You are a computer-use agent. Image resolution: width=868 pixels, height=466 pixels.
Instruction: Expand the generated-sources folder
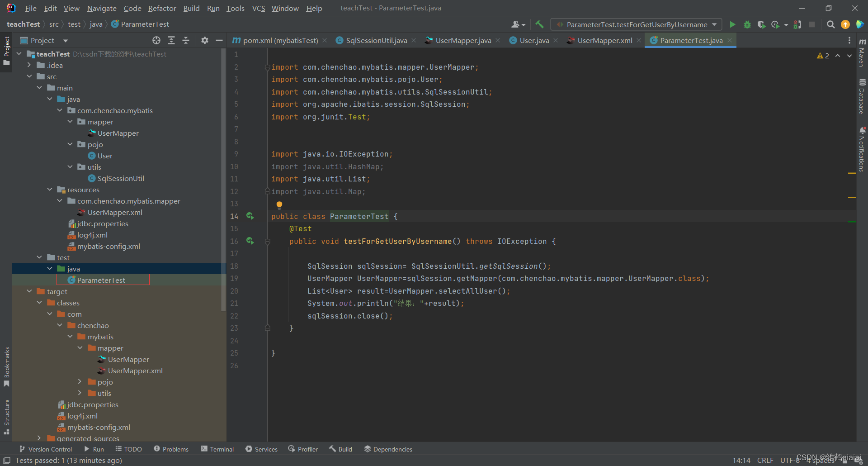tap(39, 438)
